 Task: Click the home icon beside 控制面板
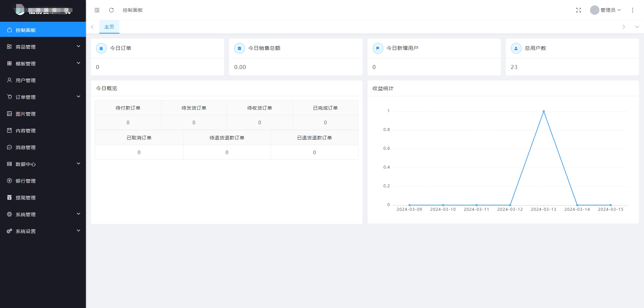9,30
